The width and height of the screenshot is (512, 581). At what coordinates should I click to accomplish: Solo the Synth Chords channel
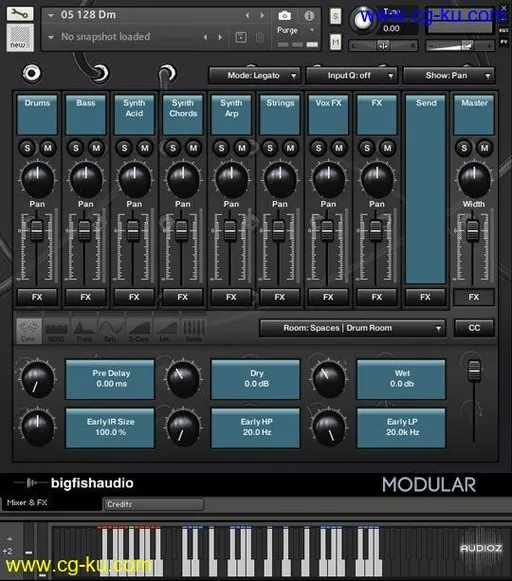(x=173, y=148)
